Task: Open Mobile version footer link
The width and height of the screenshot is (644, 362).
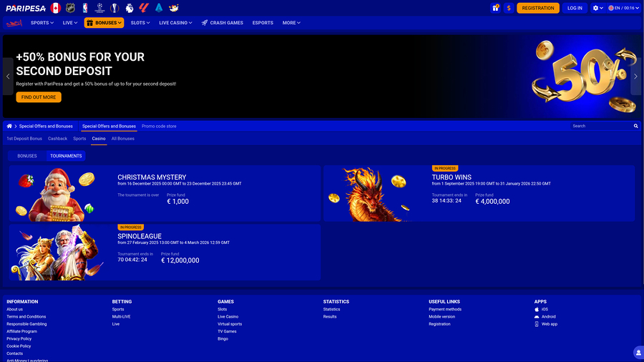Action: tap(441, 317)
